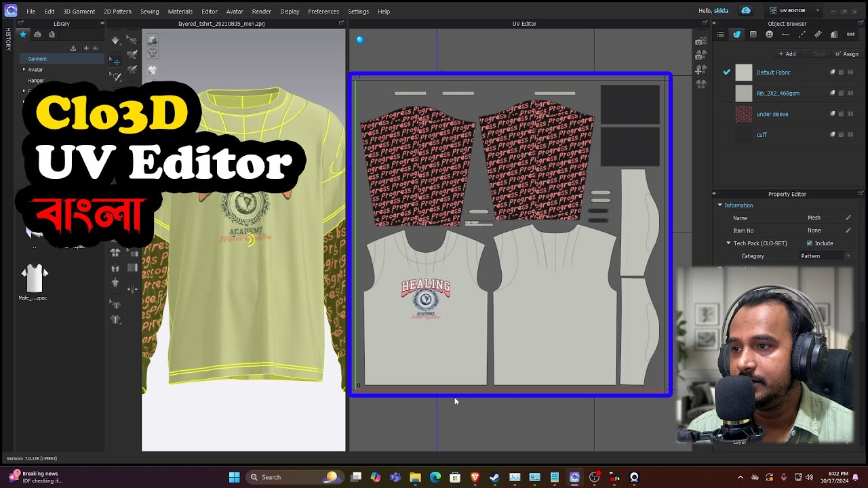Open the shopping bag store tab in Library
Screen dimensions: 868x488
tap(52, 35)
